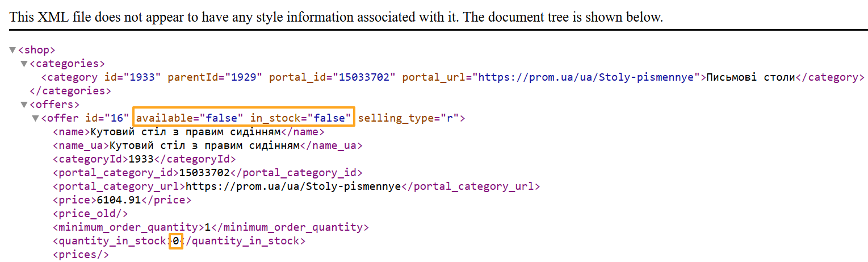Viewport: 868px width, 262px height.
Task: Click the portal_url attribute URL in category
Action: click(587, 77)
